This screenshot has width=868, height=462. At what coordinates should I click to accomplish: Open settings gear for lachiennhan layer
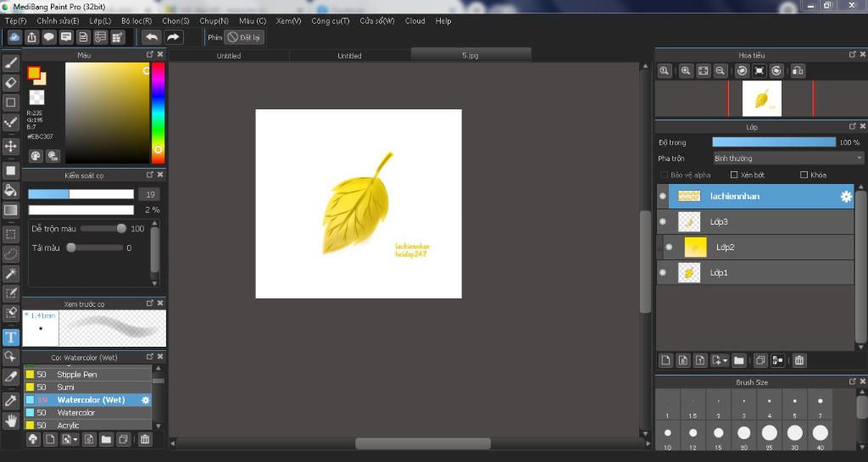[845, 197]
